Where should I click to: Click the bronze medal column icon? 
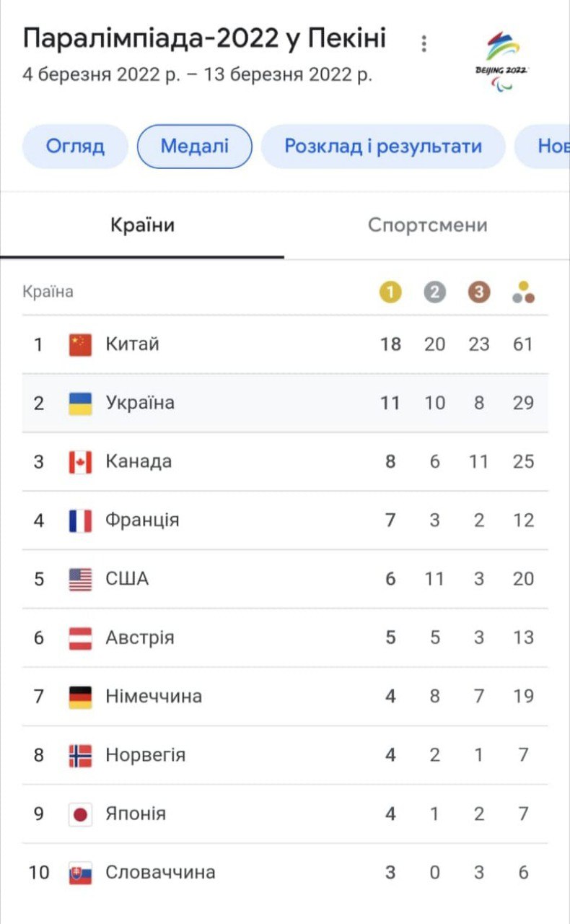click(478, 292)
